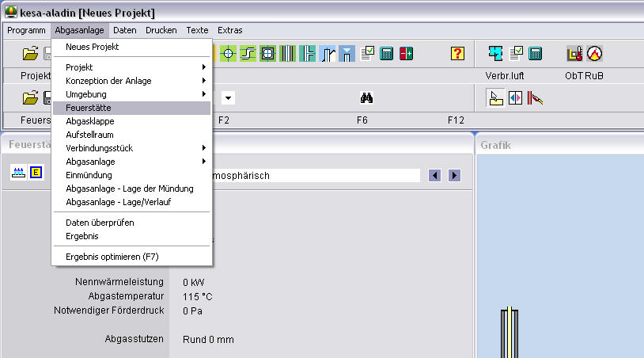Click the burner flames icon in panel
This screenshot has height=358, width=644.
click(19, 173)
